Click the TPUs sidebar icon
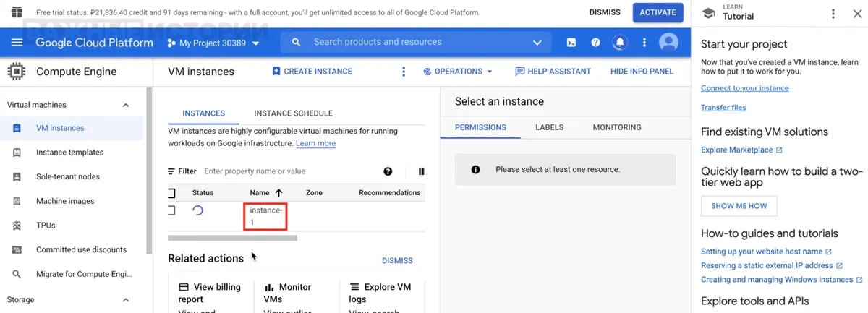 [x=17, y=226]
